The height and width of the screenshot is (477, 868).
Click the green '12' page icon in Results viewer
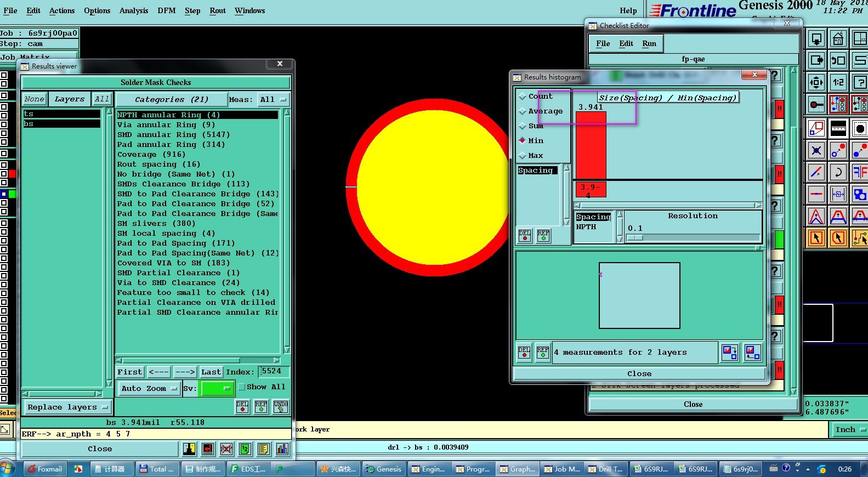pyautogui.click(x=245, y=450)
